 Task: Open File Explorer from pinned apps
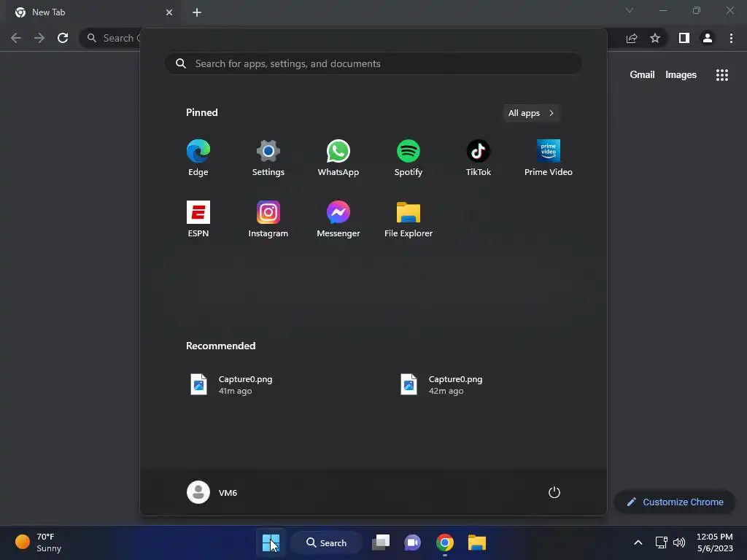(x=409, y=219)
